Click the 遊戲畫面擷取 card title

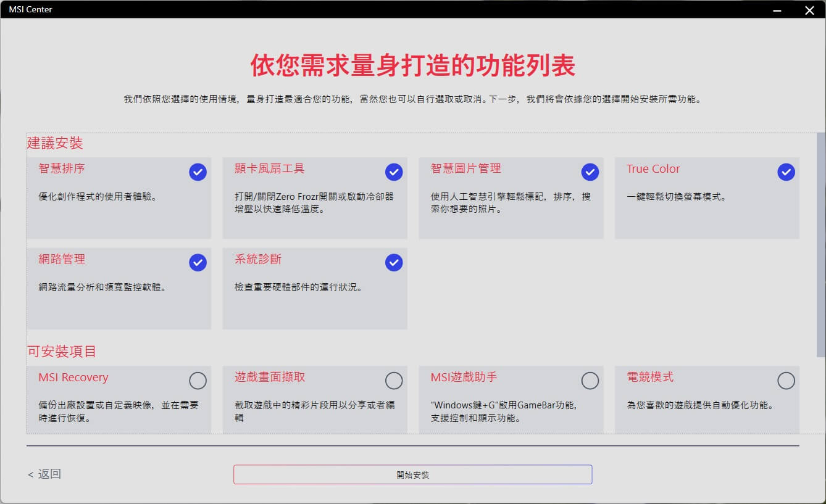pyautogui.click(x=270, y=377)
